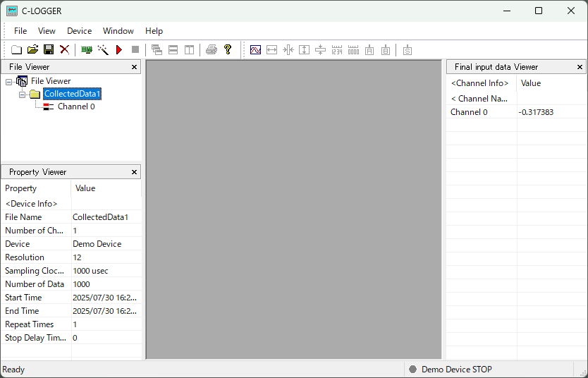Screen dimensions: 588x378
Task: Close the File Viewer panel
Action: 135,67
